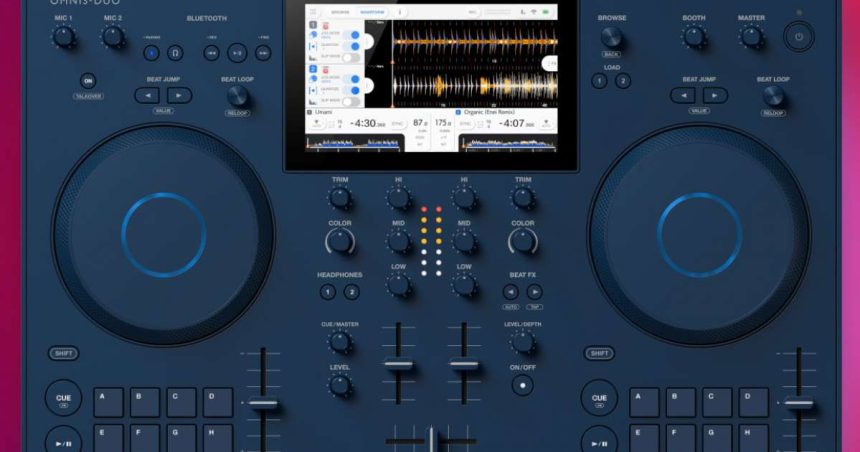This screenshot has width=860, height=452.
Task: Touch the right jog wheel center
Action: tap(699, 234)
